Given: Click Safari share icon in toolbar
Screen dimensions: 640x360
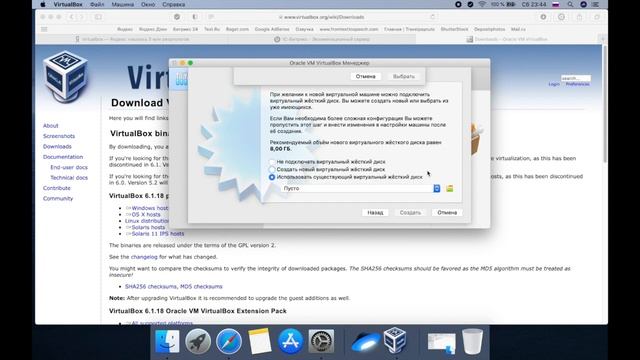Looking at the screenshot, I should click(x=579, y=17).
